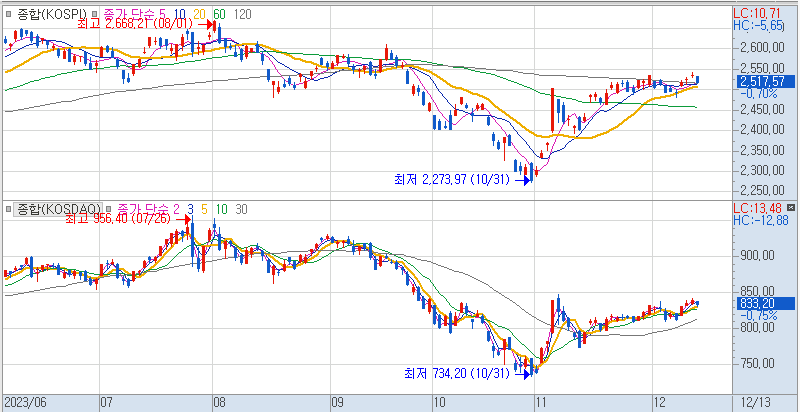The image size is (800, 412).
Task: Click the gray 120-day average in KOSPI legend
Action: click(x=242, y=14)
